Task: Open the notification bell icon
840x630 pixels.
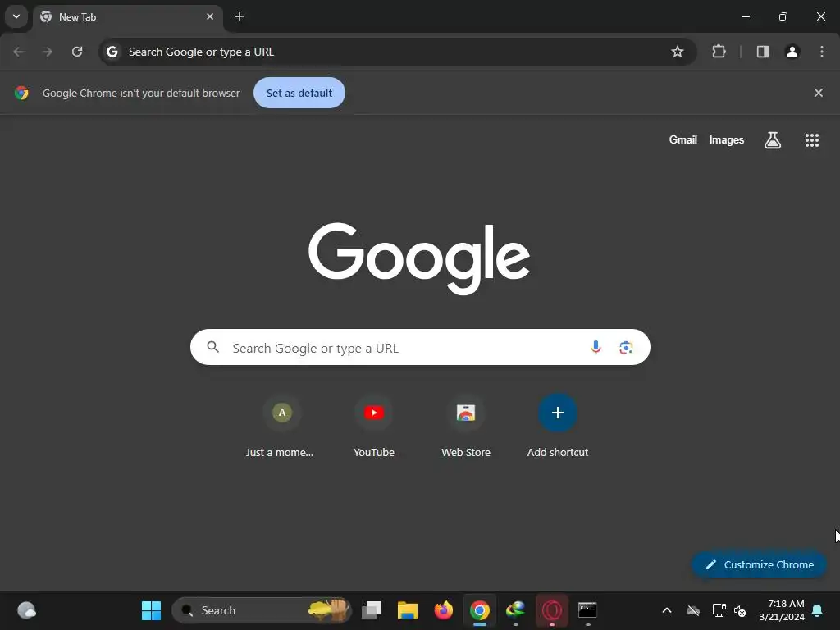Action: (817, 610)
